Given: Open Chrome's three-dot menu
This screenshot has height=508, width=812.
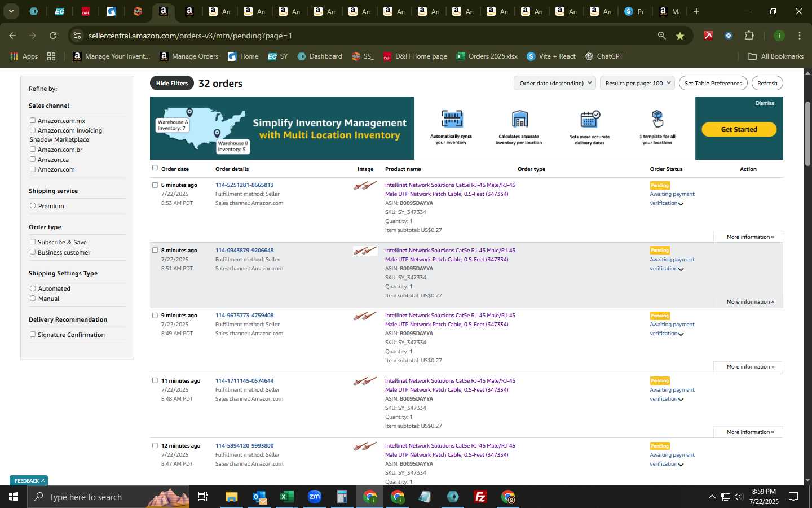Looking at the screenshot, I should (x=799, y=36).
